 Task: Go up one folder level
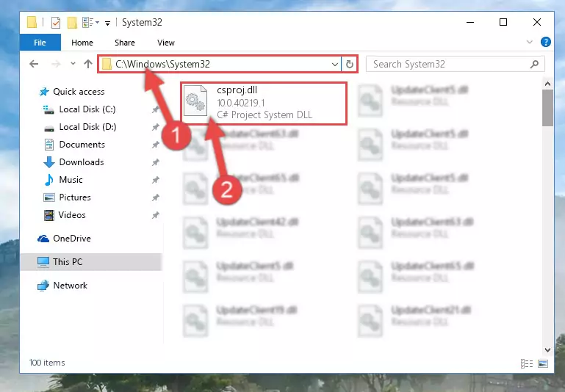tap(88, 64)
